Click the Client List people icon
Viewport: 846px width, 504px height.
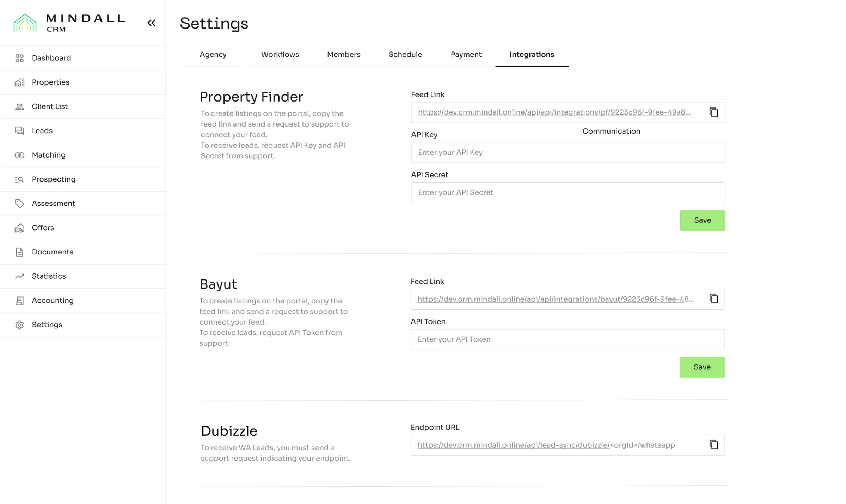(x=20, y=106)
